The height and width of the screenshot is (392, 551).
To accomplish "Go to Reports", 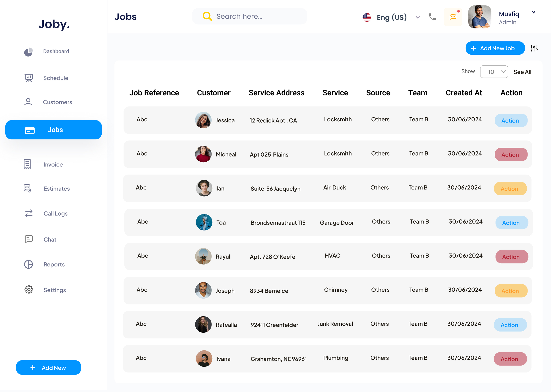I will coord(54,265).
